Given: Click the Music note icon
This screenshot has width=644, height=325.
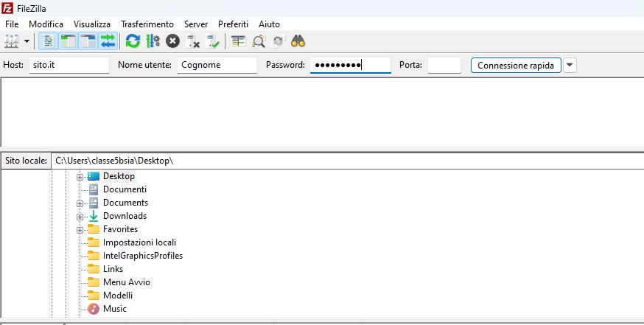Looking at the screenshot, I should [x=94, y=309].
